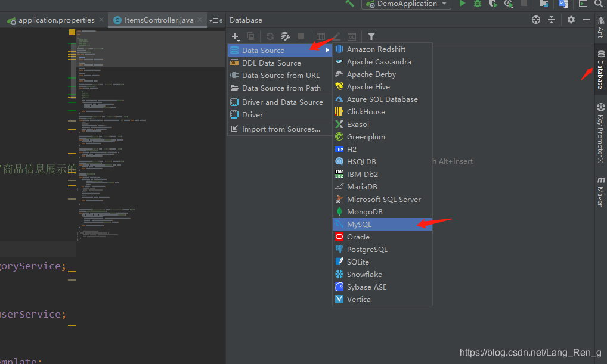The image size is (607, 364).
Task: Choose Data Source from URL
Action: pyautogui.click(x=280, y=76)
